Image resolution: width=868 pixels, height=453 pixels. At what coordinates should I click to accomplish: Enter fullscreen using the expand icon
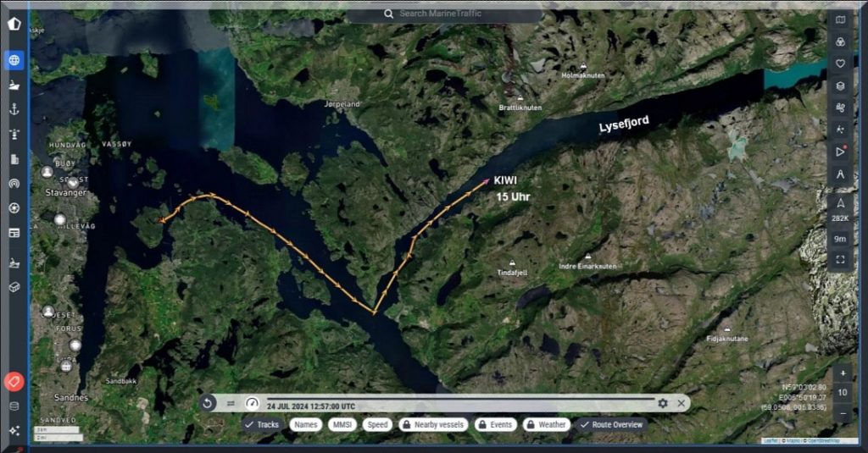click(x=840, y=260)
